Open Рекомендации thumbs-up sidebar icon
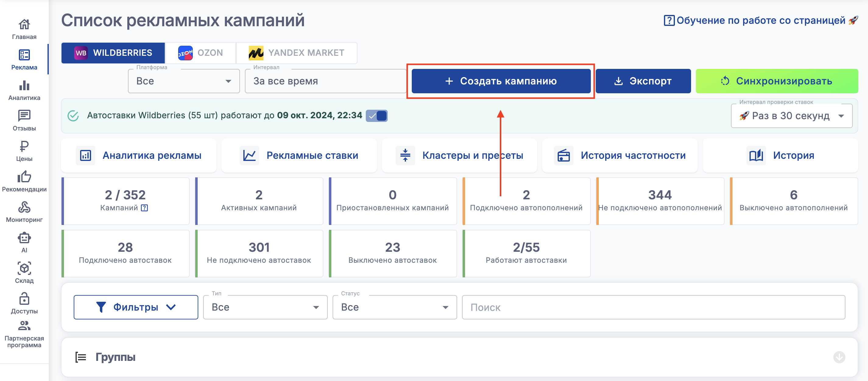868x381 pixels. click(24, 177)
